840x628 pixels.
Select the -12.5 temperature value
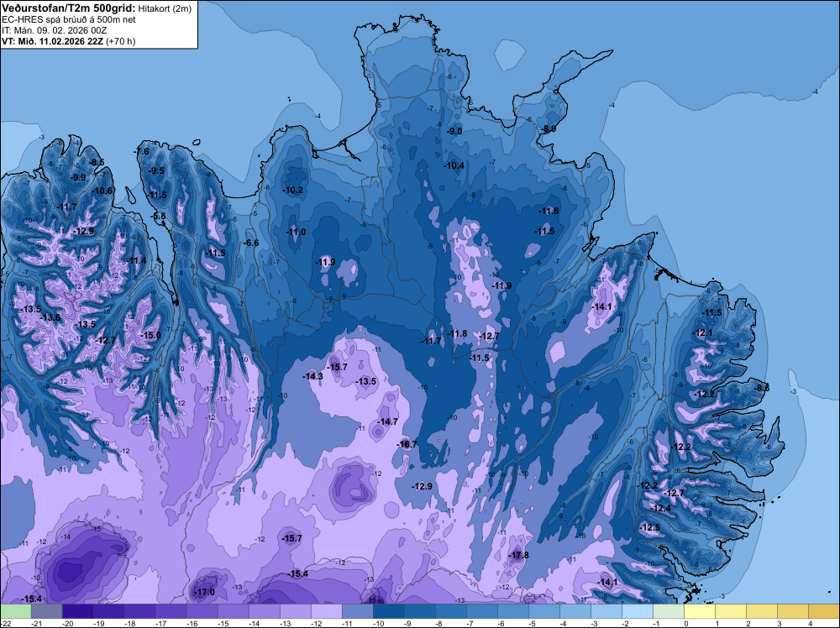(x=650, y=527)
